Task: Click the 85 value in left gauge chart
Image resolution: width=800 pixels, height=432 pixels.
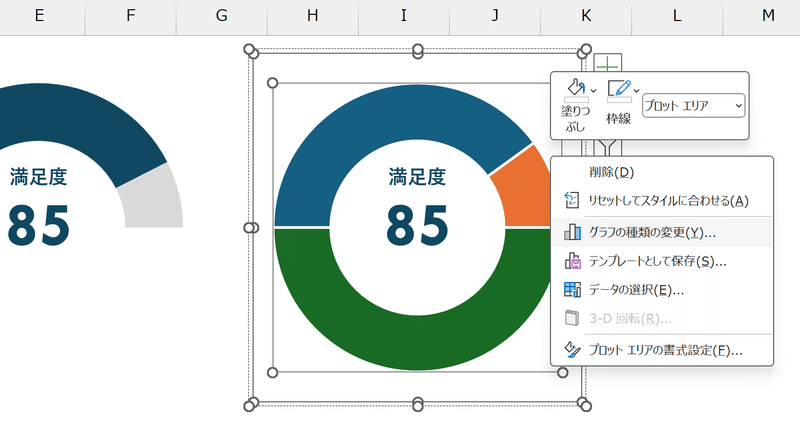Action: pyautogui.click(x=39, y=226)
